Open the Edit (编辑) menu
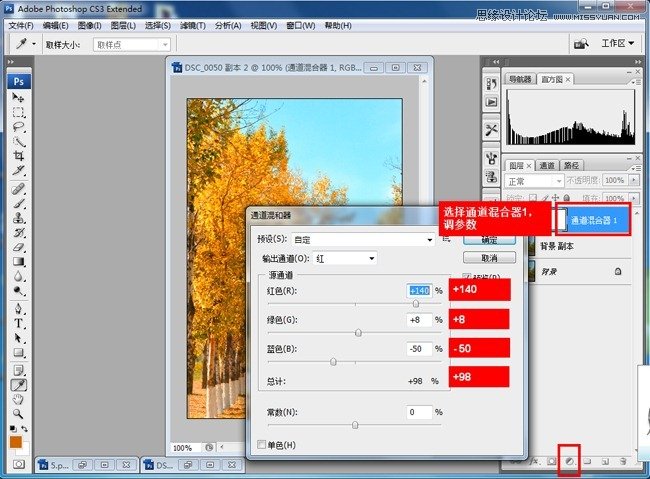 (x=55, y=26)
